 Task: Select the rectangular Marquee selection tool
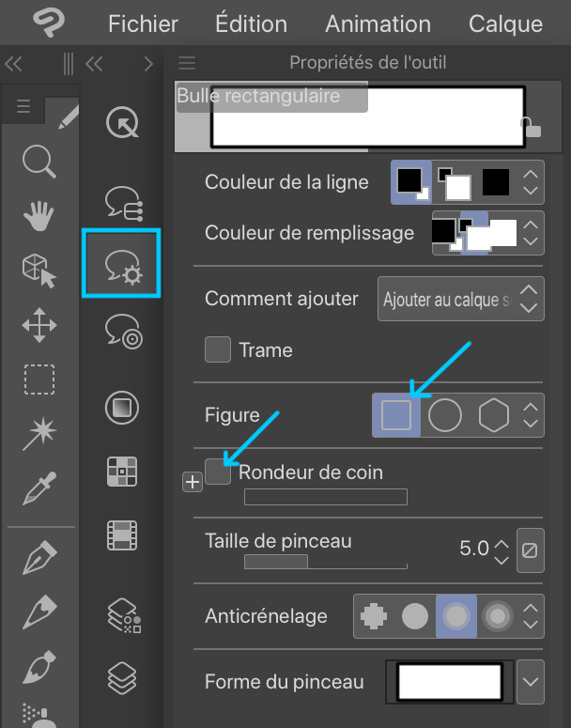39,380
